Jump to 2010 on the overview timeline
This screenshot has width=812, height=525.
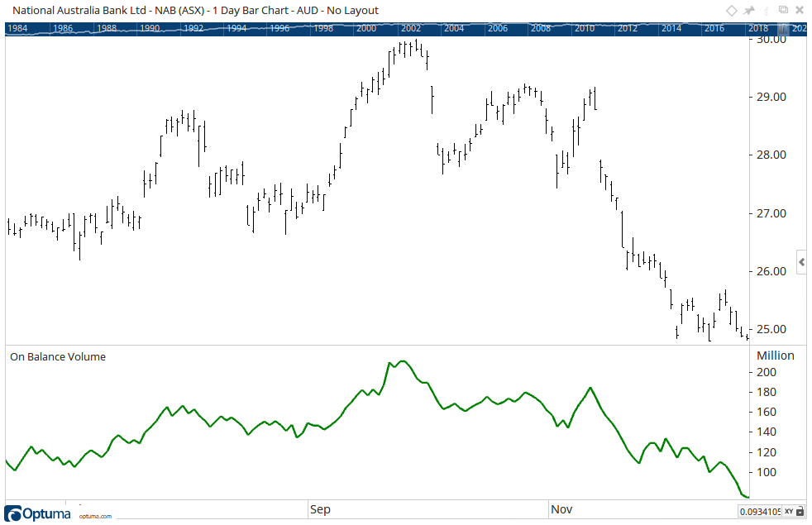[584, 28]
